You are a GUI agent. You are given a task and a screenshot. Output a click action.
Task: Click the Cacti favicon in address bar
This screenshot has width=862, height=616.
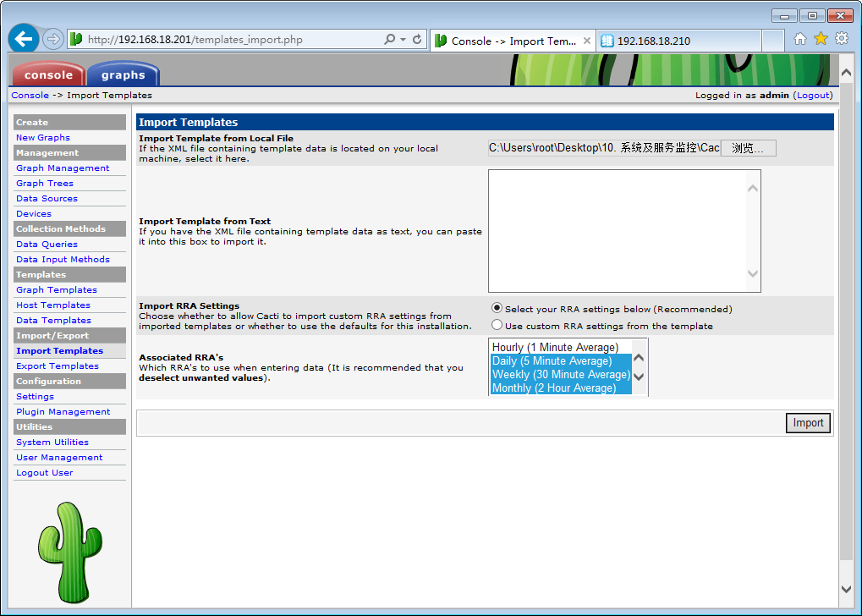coord(76,39)
